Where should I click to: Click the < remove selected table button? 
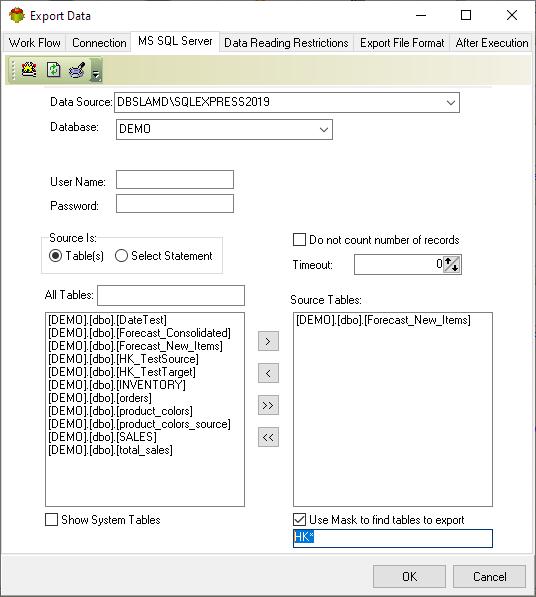pos(268,373)
